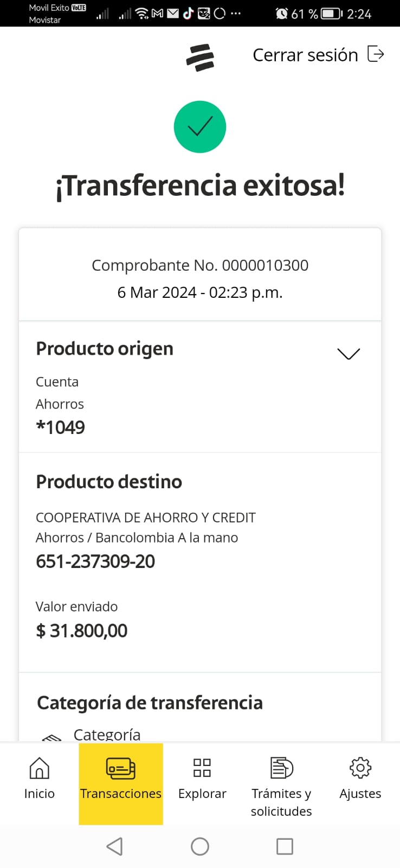Click the logout arrow icon
Viewport: 400px width, 868px height.
[x=376, y=54]
